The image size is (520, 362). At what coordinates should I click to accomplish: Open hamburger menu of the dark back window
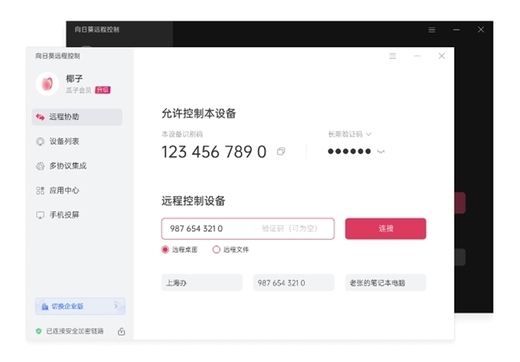tap(432, 30)
